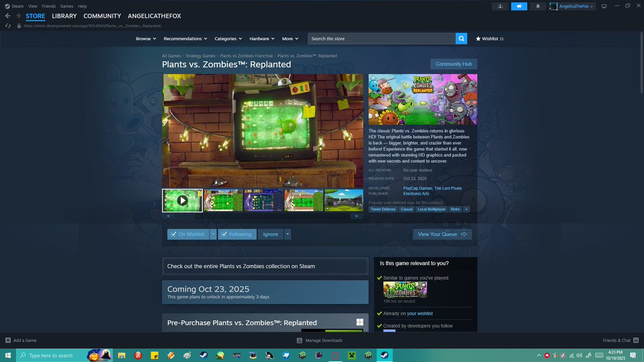Screen dimensions: 644x362
Task: Click the store search magnifier button
Action: pos(462,39)
